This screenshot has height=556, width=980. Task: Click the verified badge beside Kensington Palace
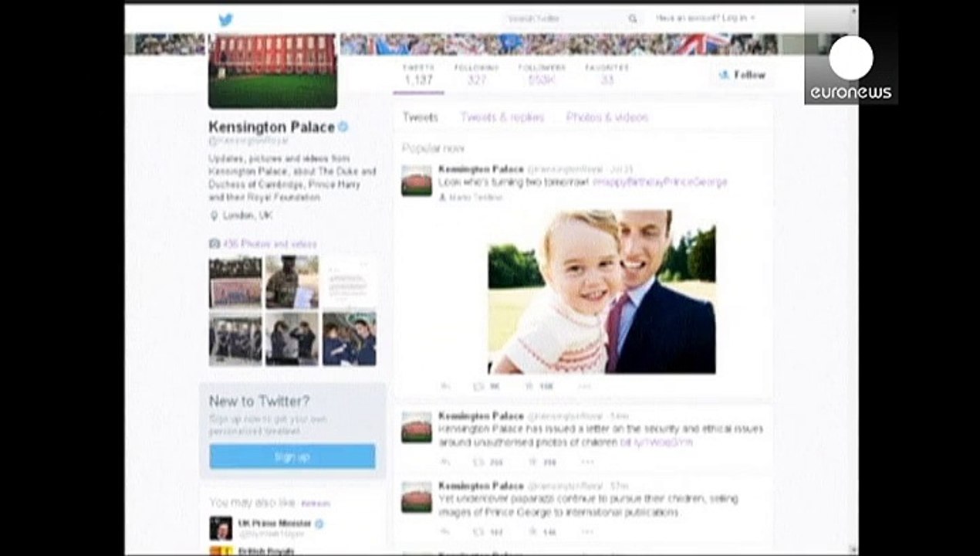[343, 127]
